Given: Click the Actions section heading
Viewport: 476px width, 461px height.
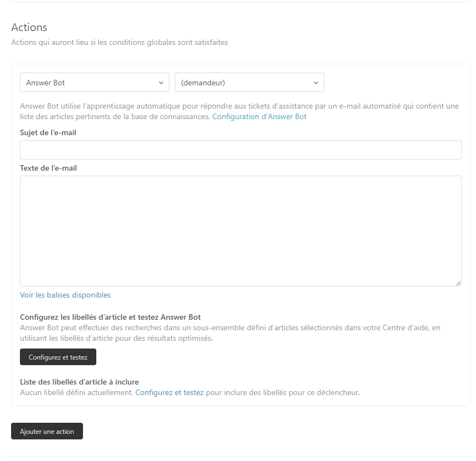Looking at the screenshot, I should pyautogui.click(x=29, y=27).
